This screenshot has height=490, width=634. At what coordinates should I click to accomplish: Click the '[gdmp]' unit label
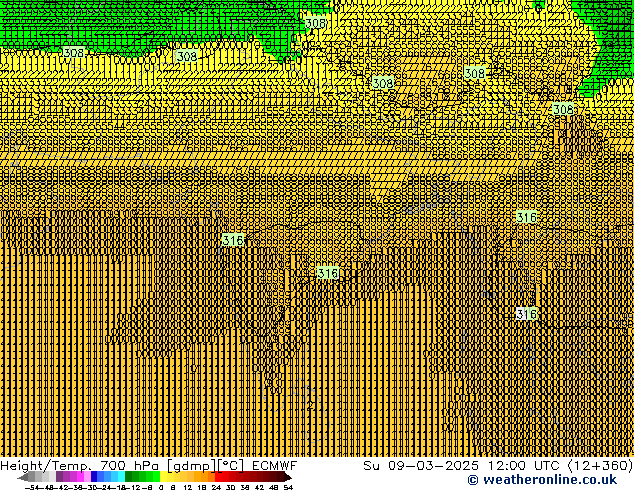point(192,466)
